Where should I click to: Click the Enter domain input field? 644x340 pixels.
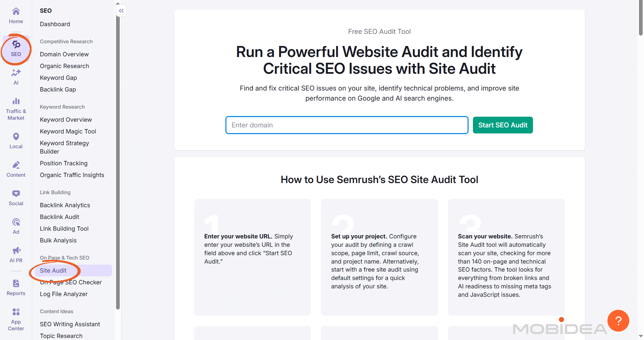347,125
